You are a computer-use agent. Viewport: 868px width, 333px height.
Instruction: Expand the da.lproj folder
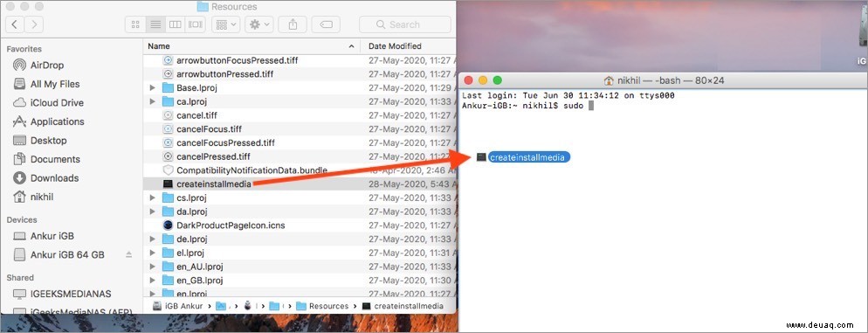coord(153,212)
